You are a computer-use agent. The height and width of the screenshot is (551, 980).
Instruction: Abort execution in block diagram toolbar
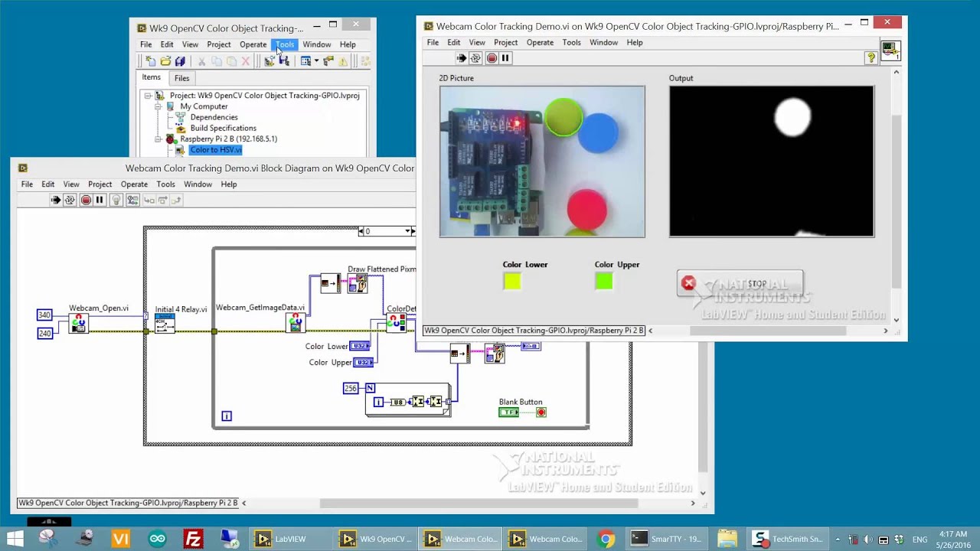(86, 200)
